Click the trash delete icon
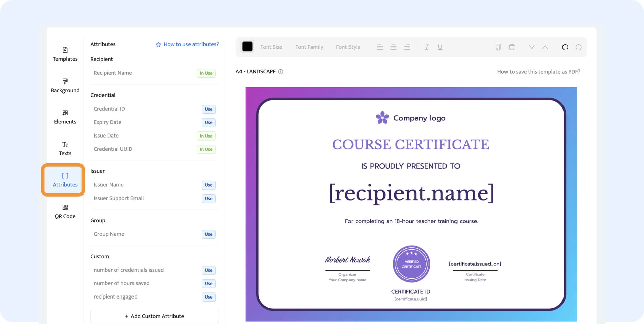644x324 pixels. point(512,47)
